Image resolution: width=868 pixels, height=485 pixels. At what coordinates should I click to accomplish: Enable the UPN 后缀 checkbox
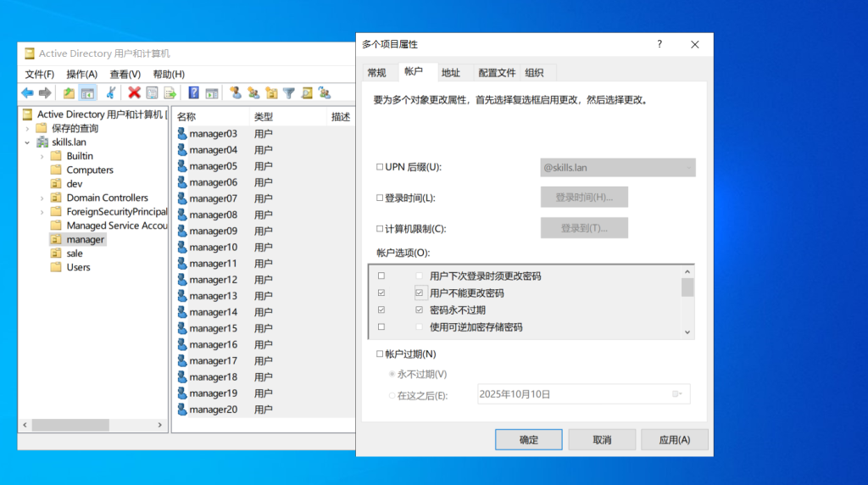380,167
